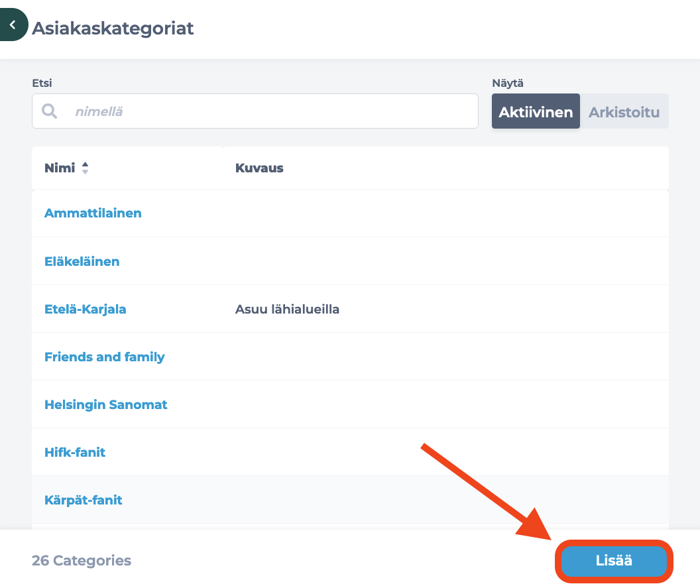The image size is (700, 588).
Task: Open the Helsingin Sanomat category
Action: (106, 404)
